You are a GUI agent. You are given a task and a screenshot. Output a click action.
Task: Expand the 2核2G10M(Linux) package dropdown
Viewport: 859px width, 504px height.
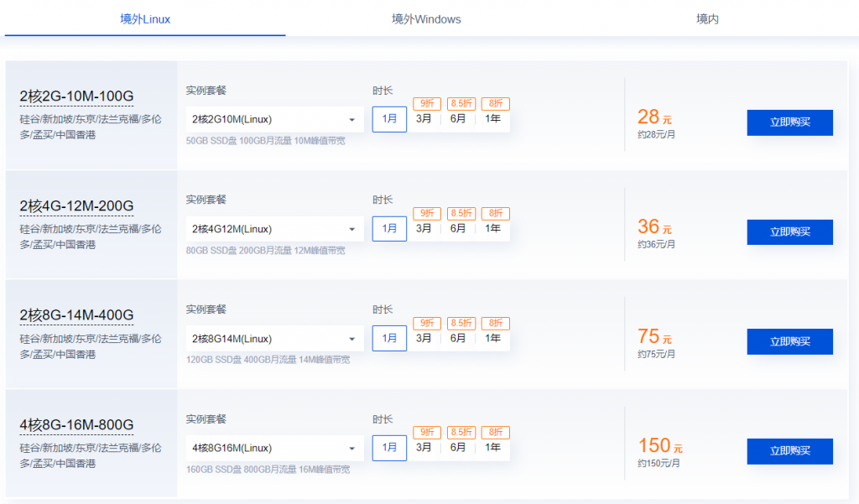coord(274,119)
